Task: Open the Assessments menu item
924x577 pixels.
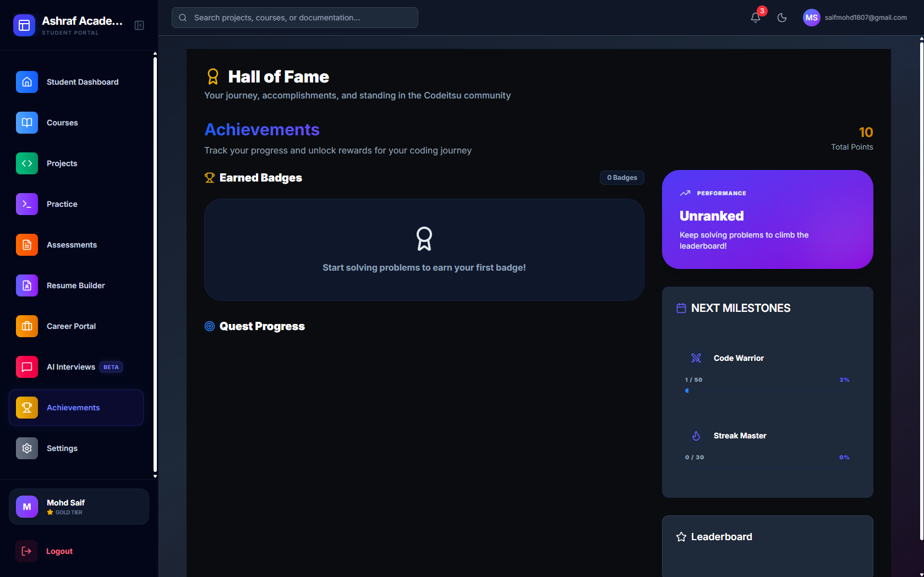Action: pos(76,245)
